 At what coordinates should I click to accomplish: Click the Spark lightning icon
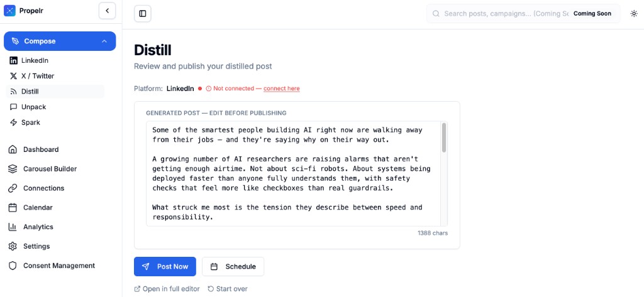point(14,122)
